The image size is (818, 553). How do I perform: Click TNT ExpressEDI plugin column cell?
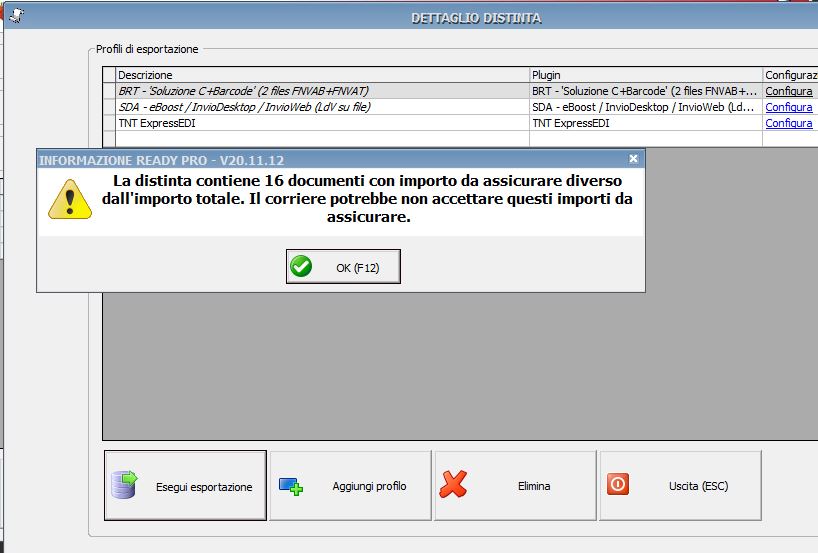(x=646, y=123)
